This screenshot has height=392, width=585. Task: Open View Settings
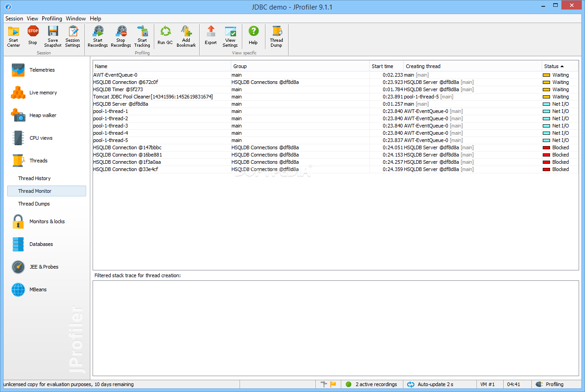tap(230, 36)
